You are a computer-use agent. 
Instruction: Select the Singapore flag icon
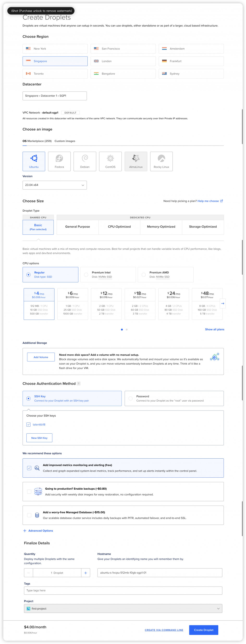coord(28,61)
